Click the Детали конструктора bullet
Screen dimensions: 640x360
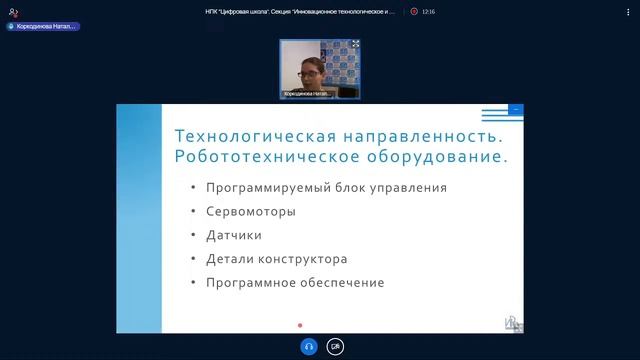click(x=277, y=259)
